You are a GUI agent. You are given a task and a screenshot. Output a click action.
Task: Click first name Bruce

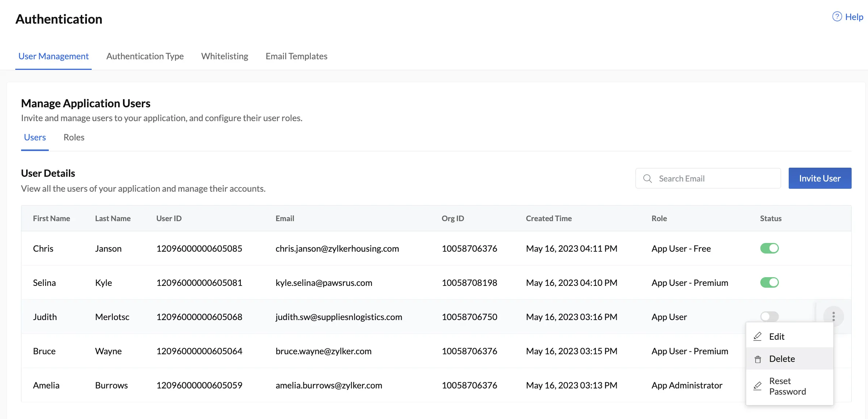pyautogui.click(x=44, y=351)
